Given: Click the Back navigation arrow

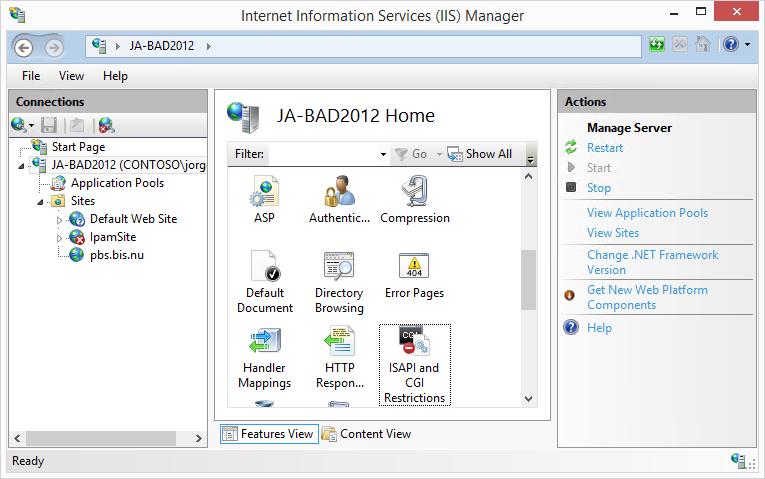Looking at the screenshot, I should 23,47.
